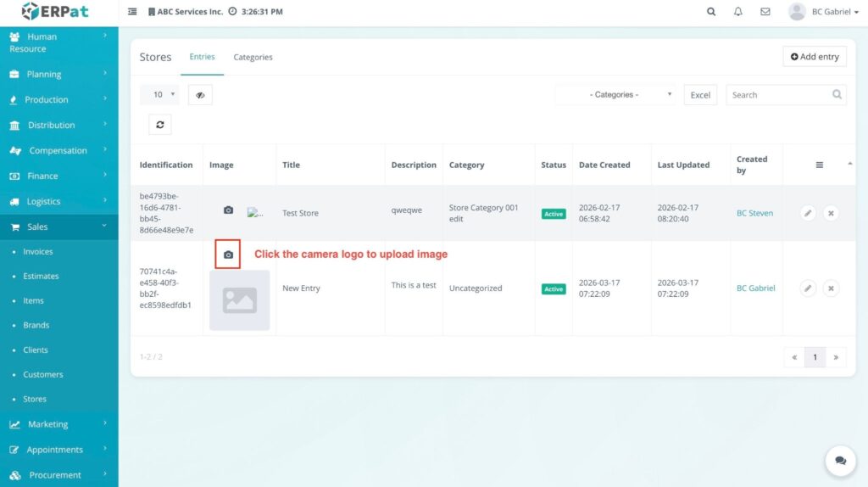Image resolution: width=868 pixels, height=487 pixels.
Task: Click the Search input field
Action: 776,95
